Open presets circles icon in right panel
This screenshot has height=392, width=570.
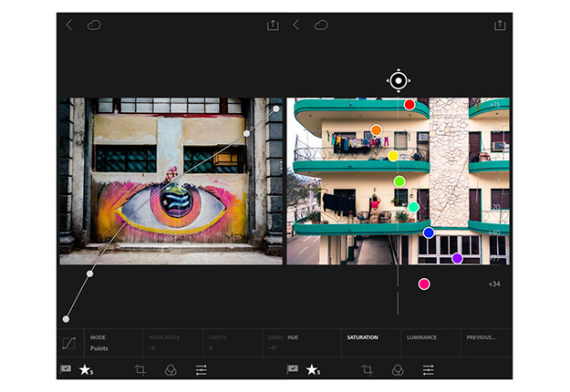tap(397, 370)
